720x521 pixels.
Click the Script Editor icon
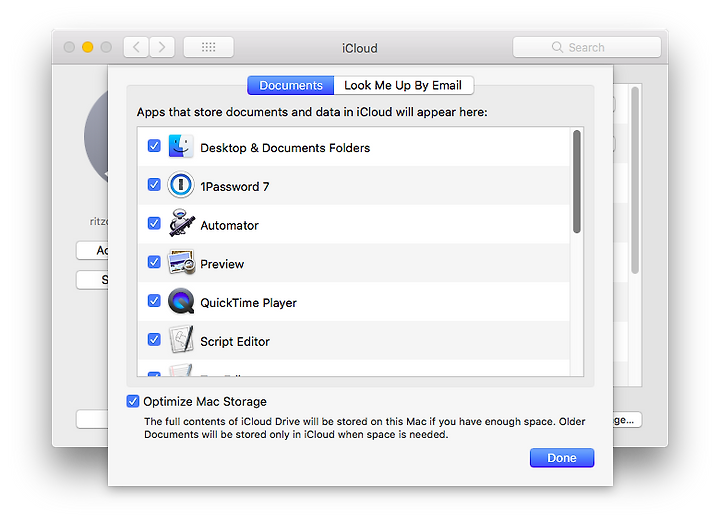point(181,340)
